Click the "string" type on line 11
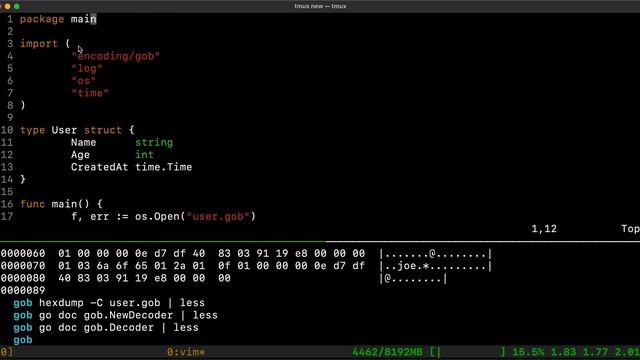The height and width of the screenshot is (360, 640). [154, 142]
